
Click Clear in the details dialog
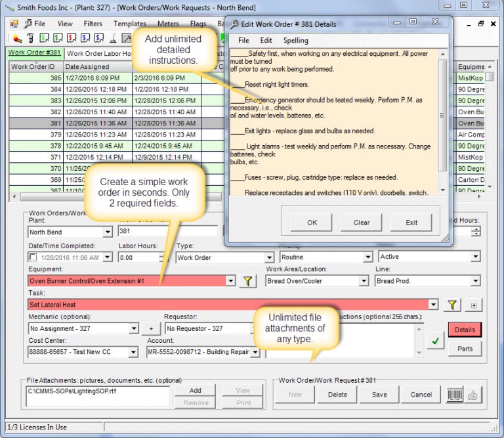(x=362, y=223)
